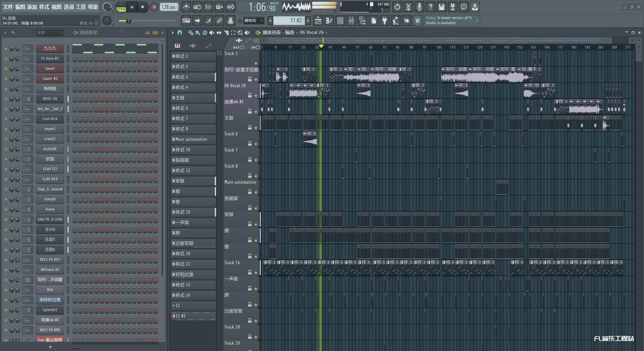Mute the Cool Kick channel LED

6,119
